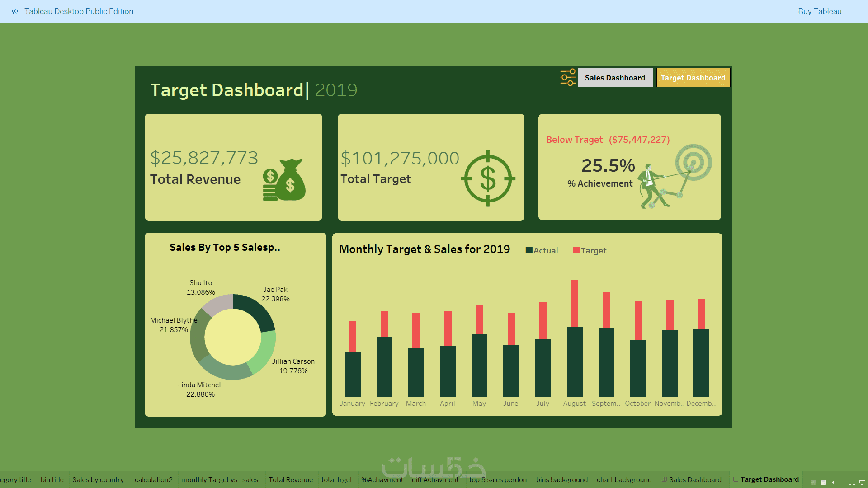Start presentation mode icon

pos(862,482)
